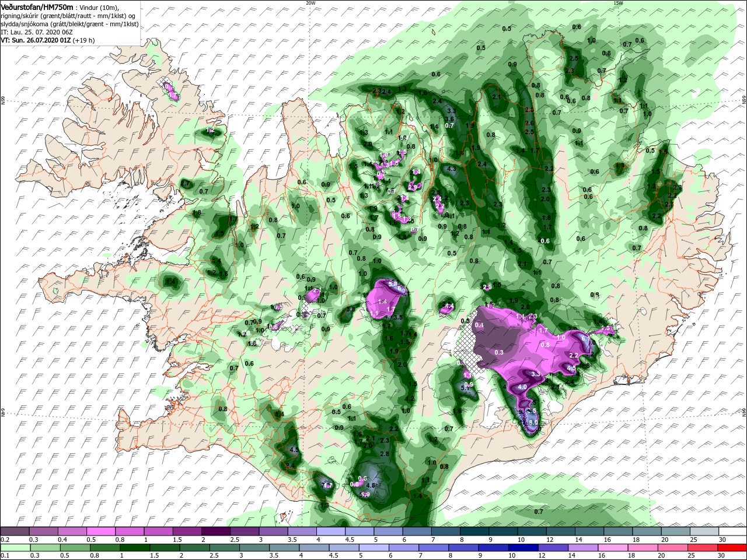Image resolution: width=747 pixels, height=560 pixels.
Task: Select the pale grey 25 snow swatch
Action: [x=704, y=531]
